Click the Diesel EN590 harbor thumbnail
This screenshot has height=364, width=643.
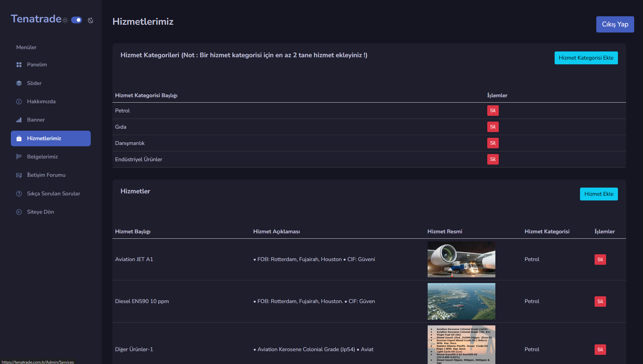tap(461, 301)
